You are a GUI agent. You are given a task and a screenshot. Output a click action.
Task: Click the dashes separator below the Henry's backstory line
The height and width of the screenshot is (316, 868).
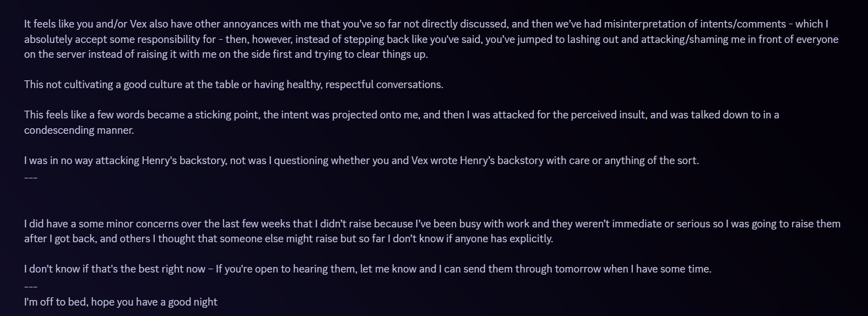31,177
